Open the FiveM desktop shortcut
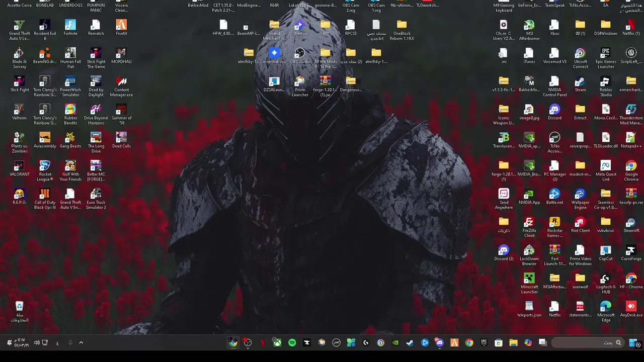 click(x=121, y=28)
